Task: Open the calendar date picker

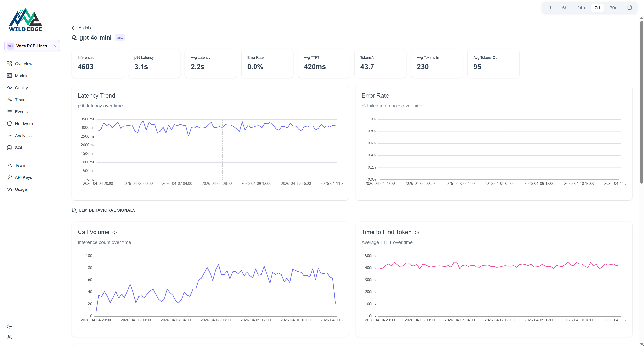Action: tap(630, 7)
